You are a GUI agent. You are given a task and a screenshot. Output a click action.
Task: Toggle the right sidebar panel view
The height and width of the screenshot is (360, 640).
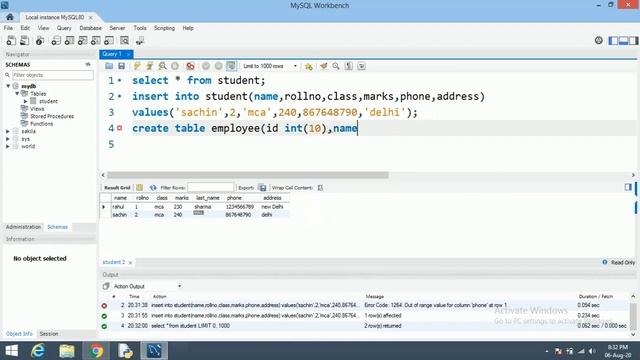coord(633,40)
